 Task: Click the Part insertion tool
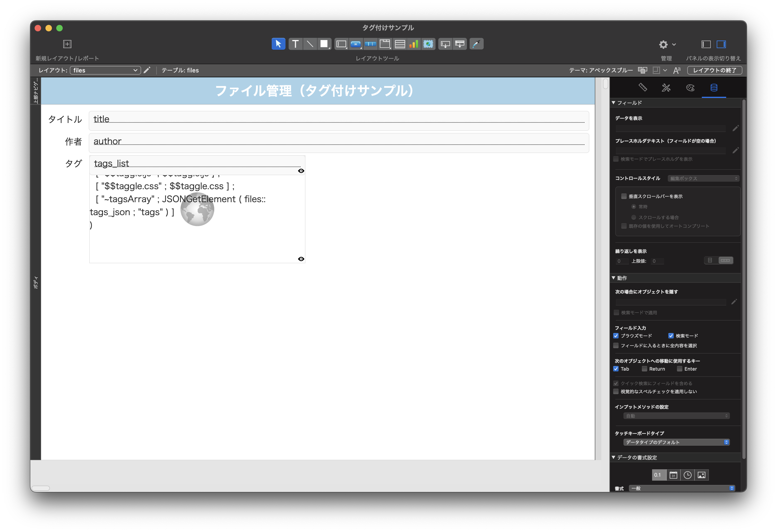(x=460, y=44)
